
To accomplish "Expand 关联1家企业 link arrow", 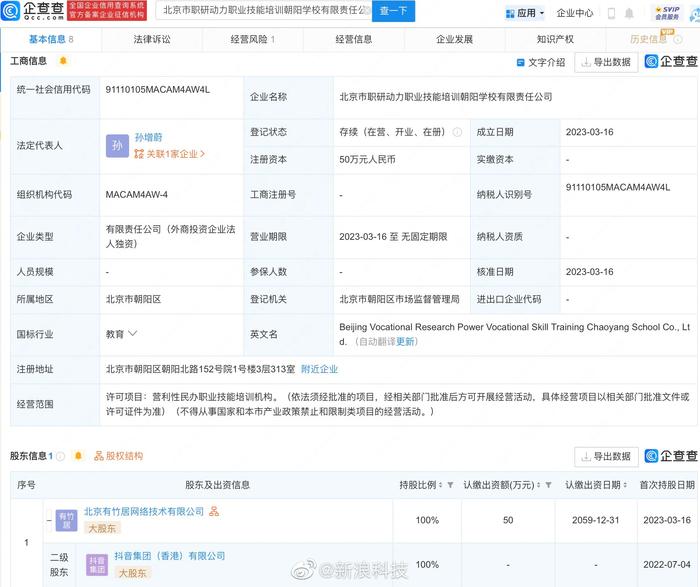I will pos(203,154).
